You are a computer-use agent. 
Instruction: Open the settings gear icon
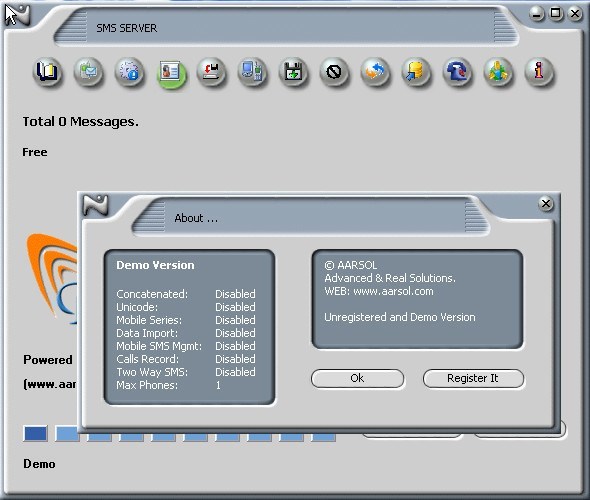(x=129, y=72)
